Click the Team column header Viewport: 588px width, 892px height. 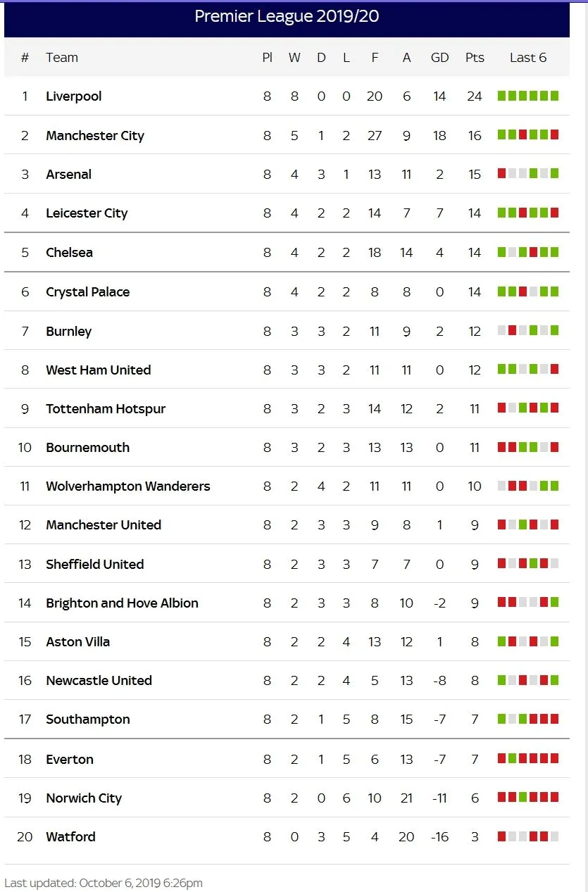point(62,58)
